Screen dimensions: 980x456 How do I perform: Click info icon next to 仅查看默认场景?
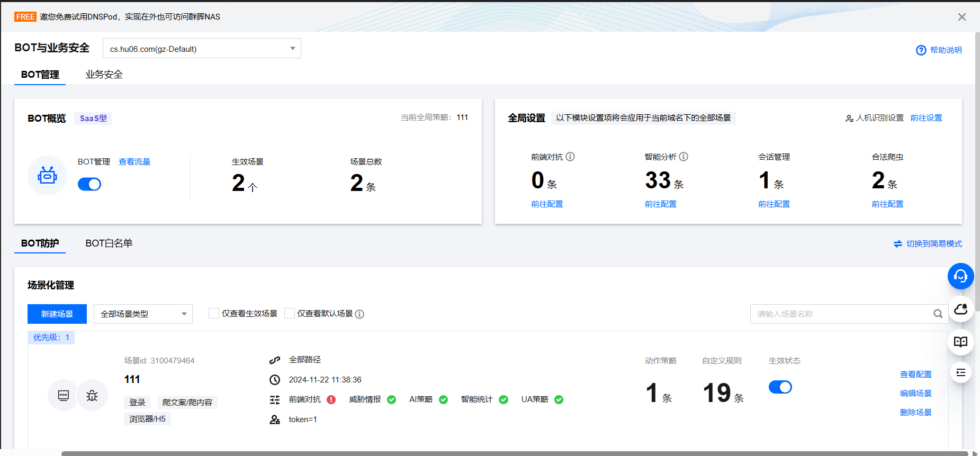tap(359, 314)
